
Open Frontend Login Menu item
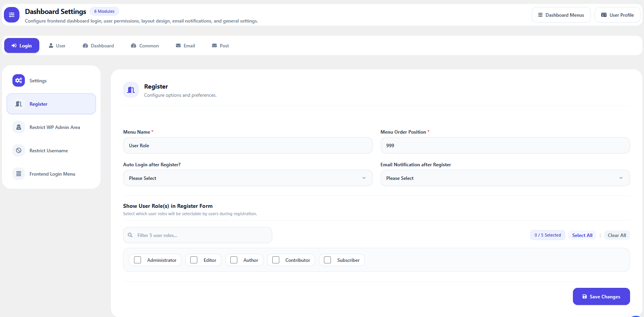[51, 174]
